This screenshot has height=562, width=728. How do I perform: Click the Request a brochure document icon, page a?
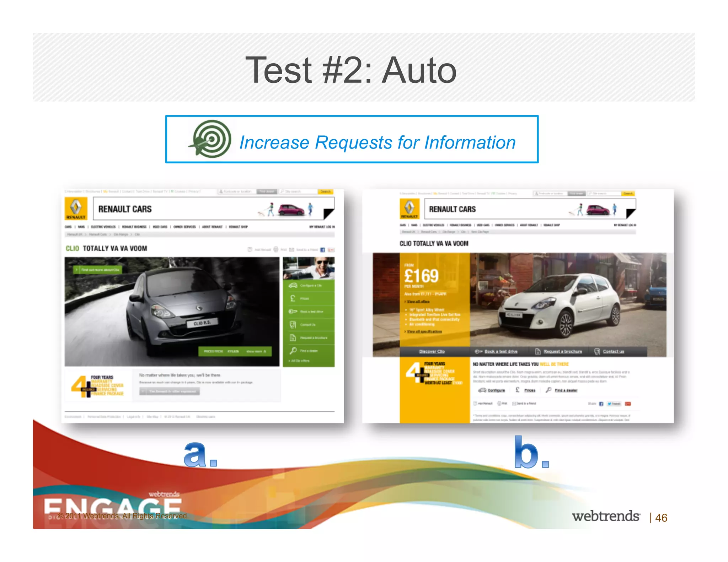pos(293,337)
